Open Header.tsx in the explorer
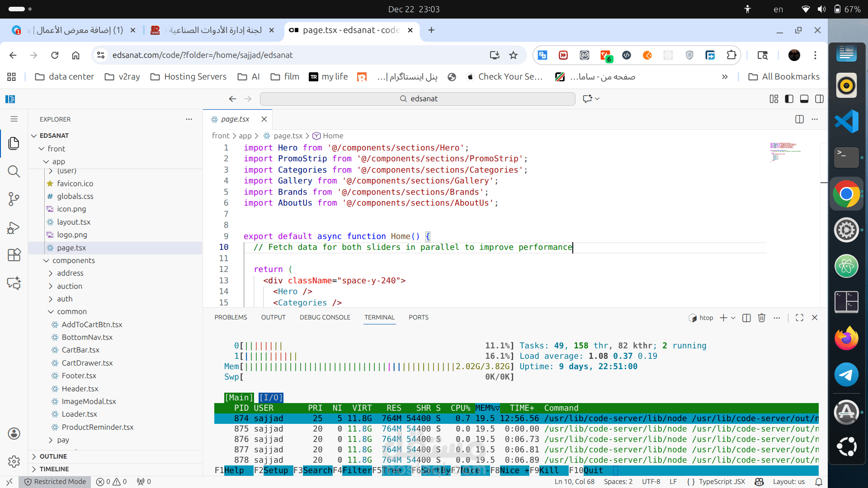The image size is (868, 488). [80, 389]
